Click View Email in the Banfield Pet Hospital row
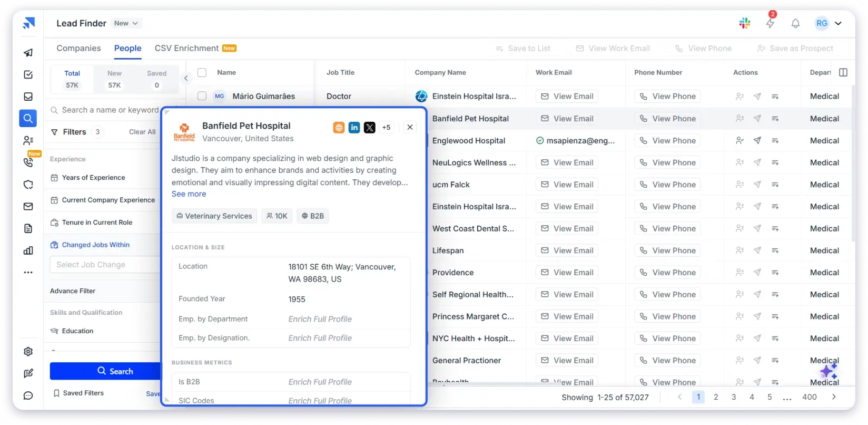 coord(567,119)
